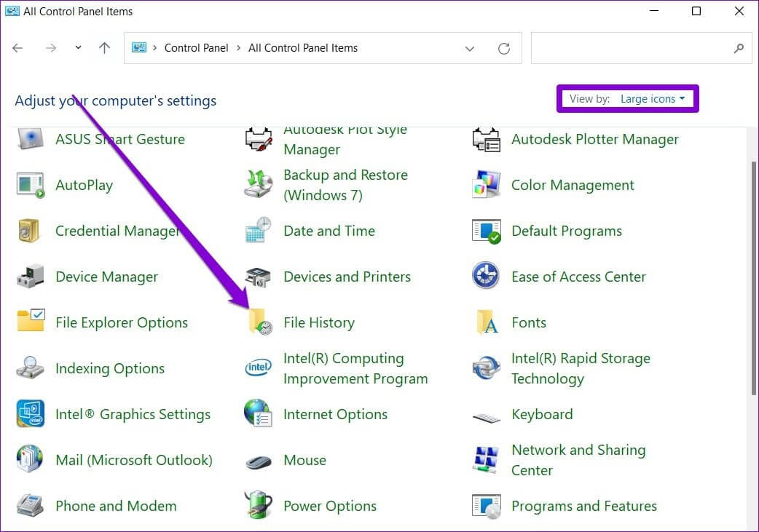Click the Devices and Printers icon
Image resolution: width=759 pixels, height=532 pixels.
point(258,277)
